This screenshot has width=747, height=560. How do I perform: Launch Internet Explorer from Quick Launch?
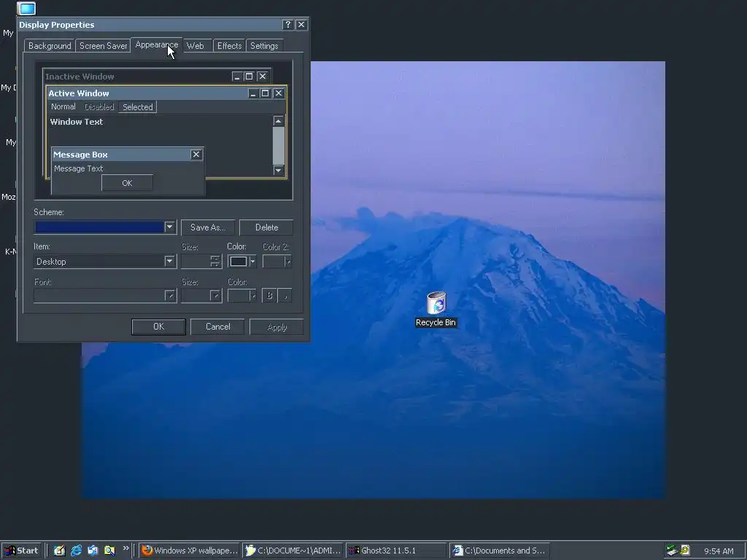tap(76, 551)
